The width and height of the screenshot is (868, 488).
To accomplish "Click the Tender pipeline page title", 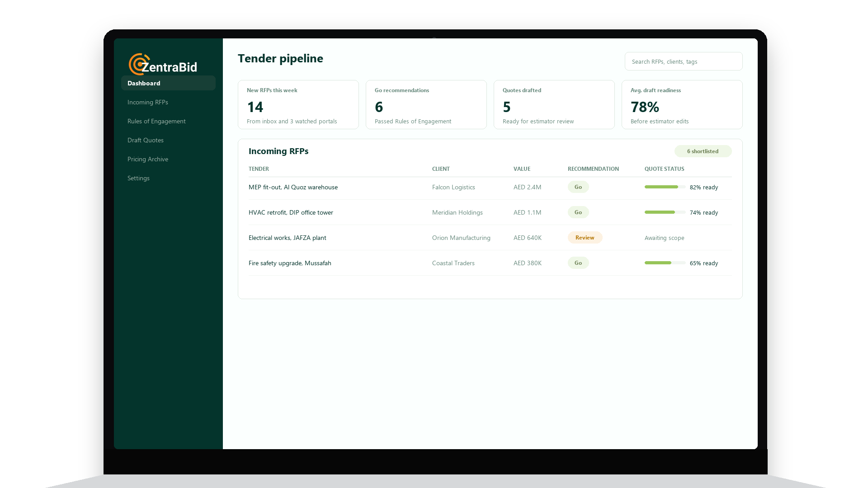I will pyautogui.click(x=280, y=59).
